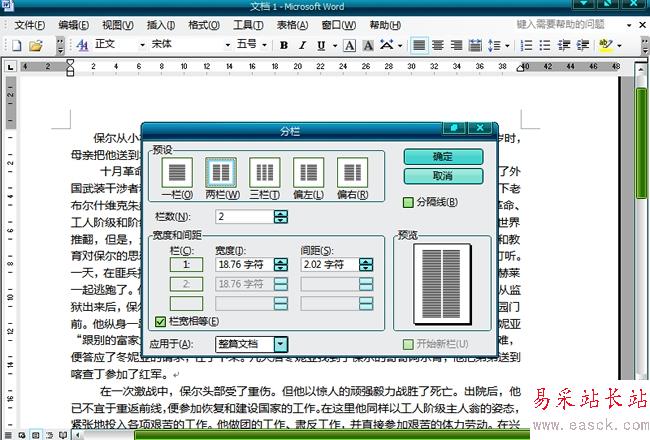650x440 pixels.
Task: Click the right indent marker on ruler
Action: point(521,68)
